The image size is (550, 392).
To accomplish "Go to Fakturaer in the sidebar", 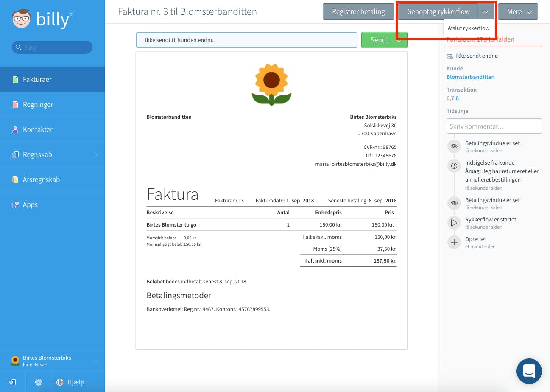I will (x=53, y=79).
